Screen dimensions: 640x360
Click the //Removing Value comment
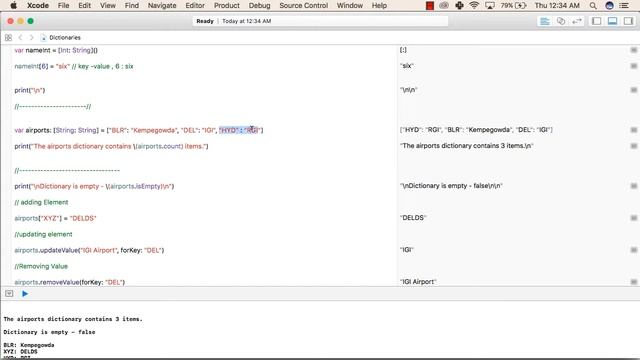(x=41, y=266)
